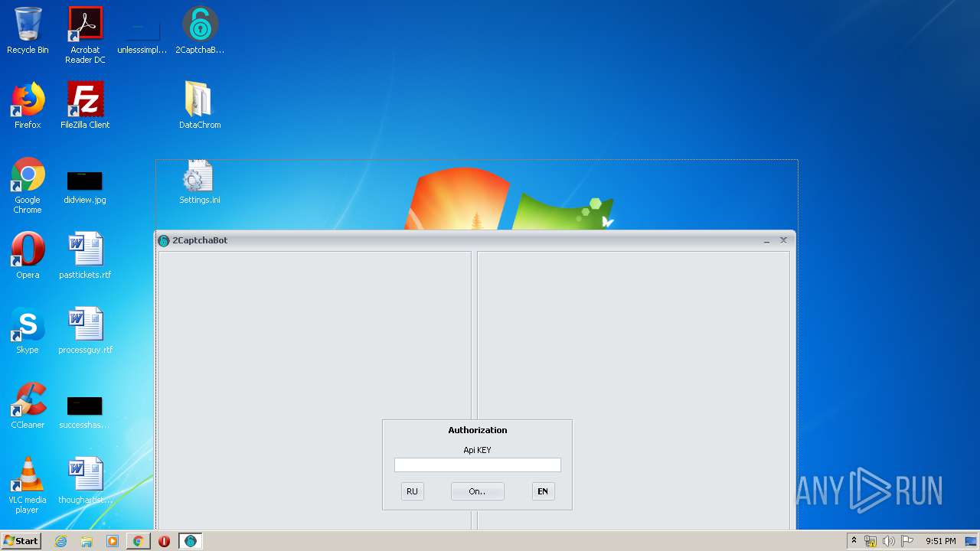This screenshot has height=551, width=980.
Task: Open Windows Media Player taskbar icon
Action: pyautogui.click(x=113, y=541)
